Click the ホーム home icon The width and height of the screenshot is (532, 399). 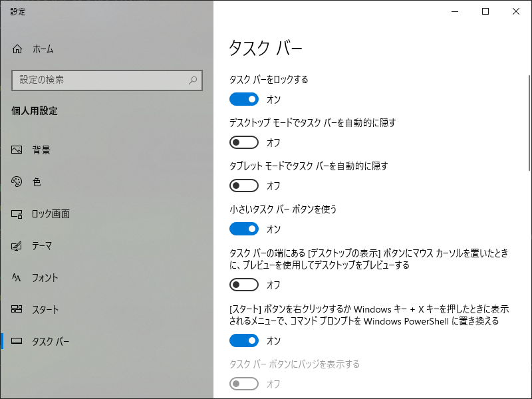pos(19,49)
